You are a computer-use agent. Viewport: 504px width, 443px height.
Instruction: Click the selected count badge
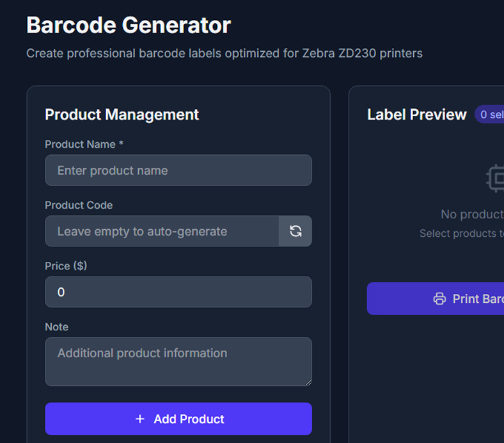[x=491, y=115]
